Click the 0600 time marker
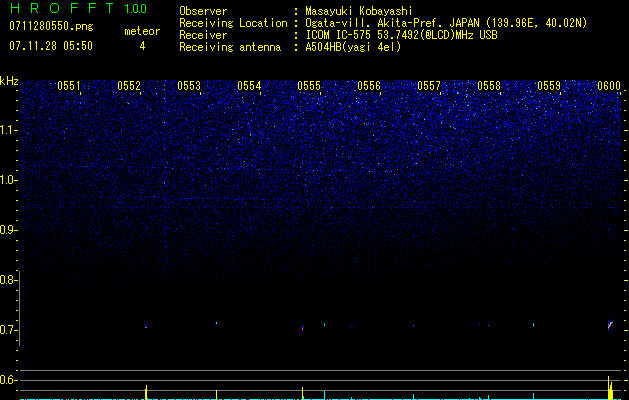The height and width of the screenshot is (400, 629). [609, 86]
